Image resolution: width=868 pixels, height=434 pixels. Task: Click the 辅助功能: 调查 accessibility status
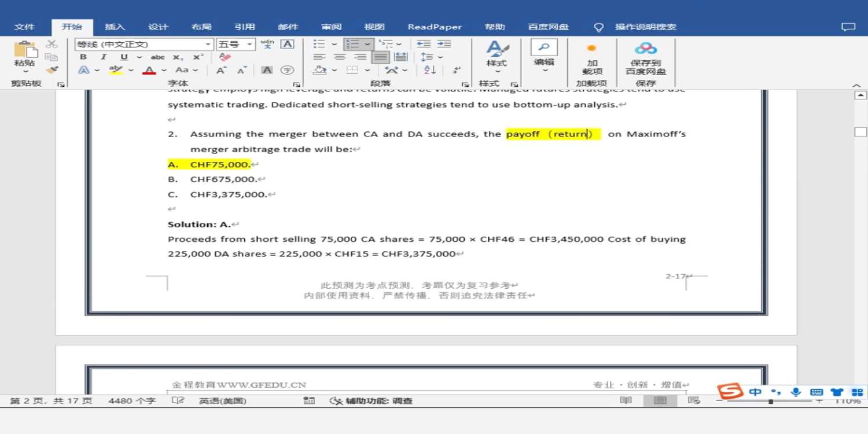[x=371, y=400]
